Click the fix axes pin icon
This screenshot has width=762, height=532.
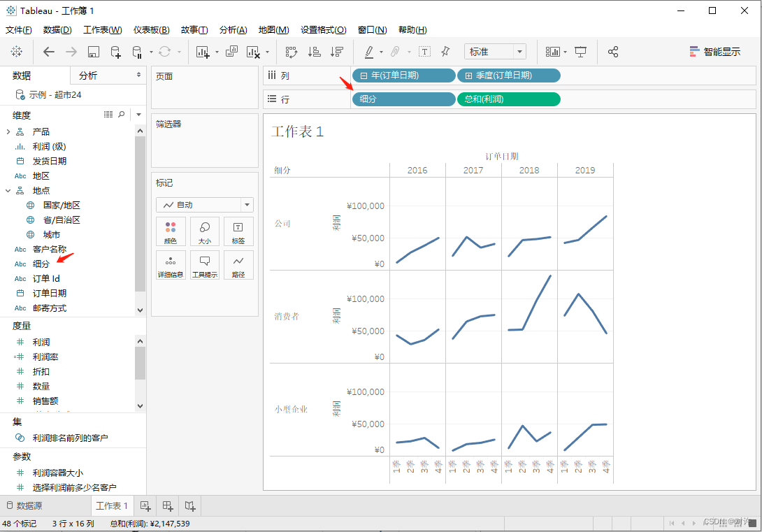coord(445,52)
